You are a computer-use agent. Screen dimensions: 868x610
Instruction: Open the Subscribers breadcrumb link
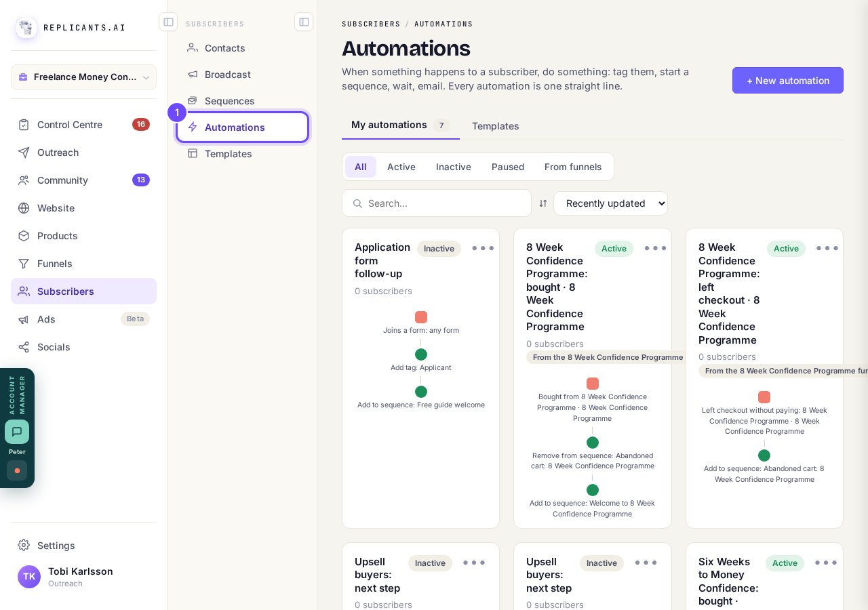click(x=371, y=24)
